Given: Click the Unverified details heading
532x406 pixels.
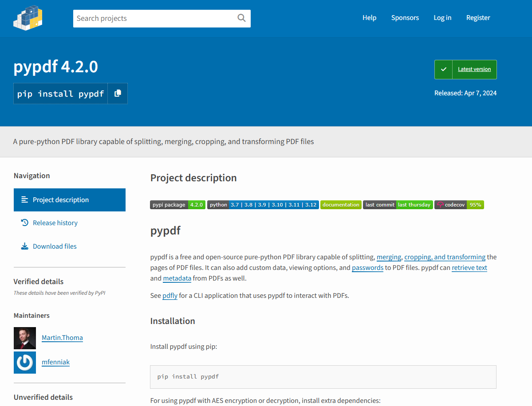Looking at the screenshot, I should (x=43, y=397).
